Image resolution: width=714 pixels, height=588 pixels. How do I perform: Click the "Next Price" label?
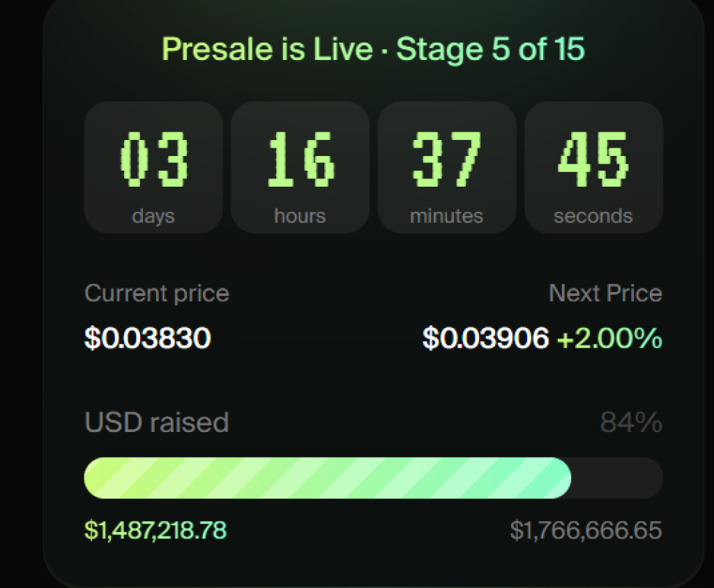point(605,293)
